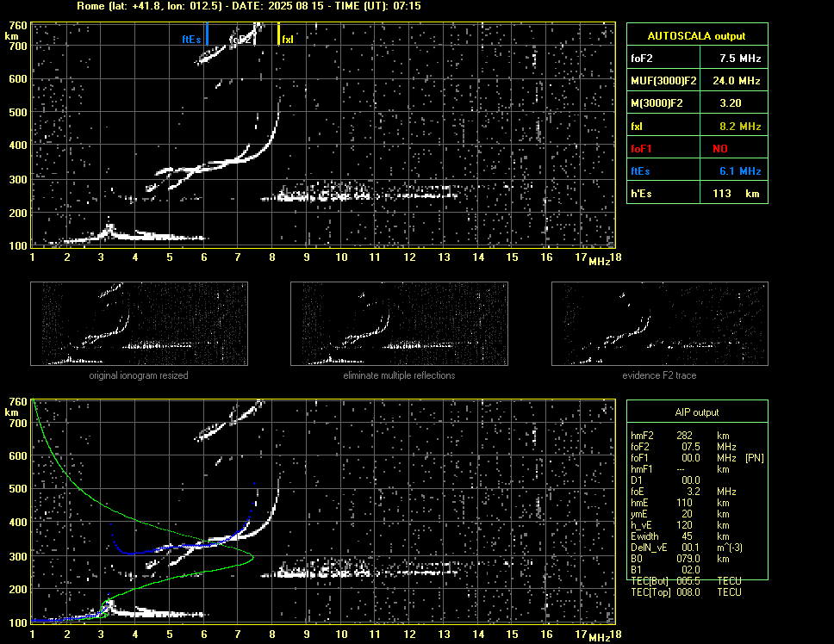Image resolution: width=834 pixels, height=644 pixels.
Task: Click the hmE value '110'
Action: click(x=684, y=503)
